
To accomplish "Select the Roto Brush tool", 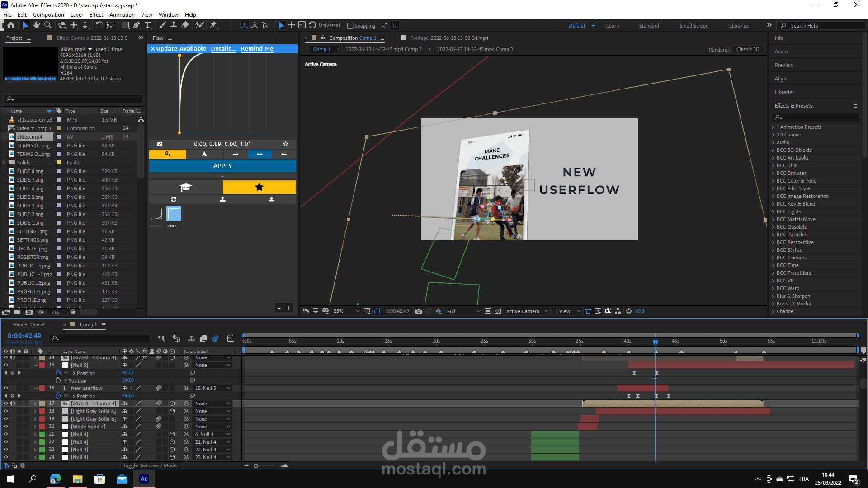I will coord(199,25).
